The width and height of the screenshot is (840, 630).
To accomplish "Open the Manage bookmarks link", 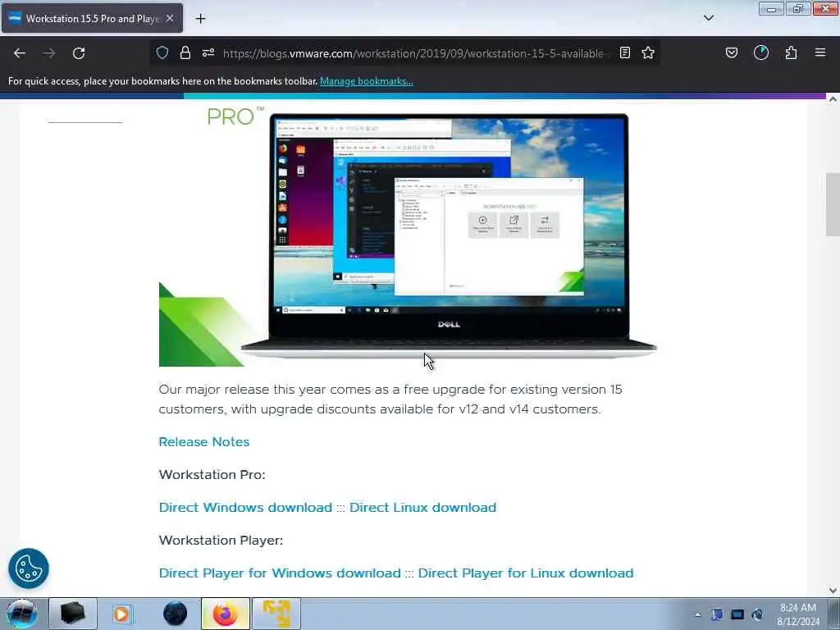I will 367,81.
